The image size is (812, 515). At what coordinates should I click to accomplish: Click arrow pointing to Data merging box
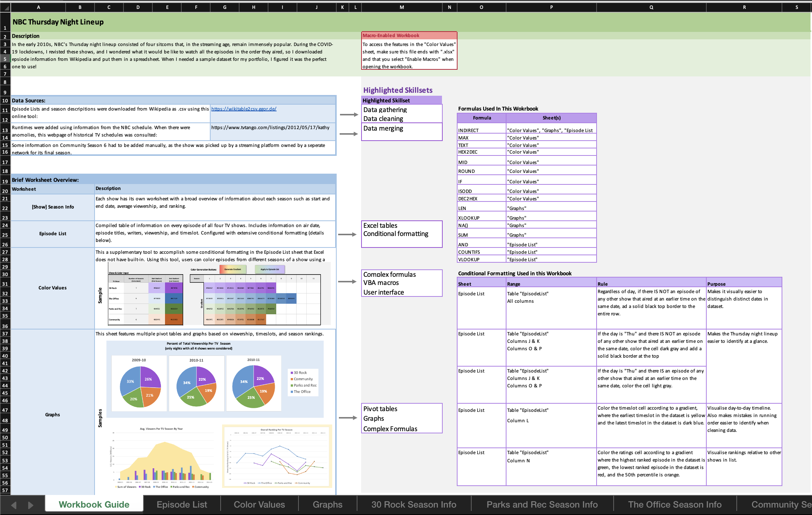pyautogui.click(x=349, y=134)
